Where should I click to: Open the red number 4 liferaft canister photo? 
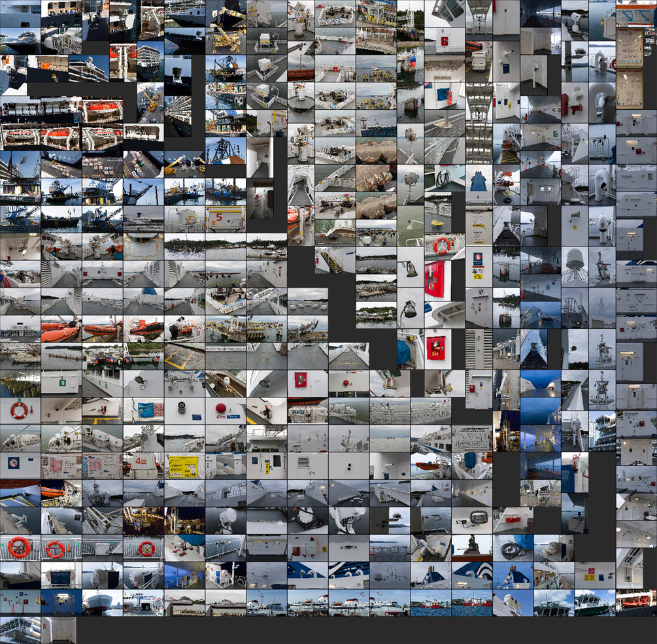pos(143,466)
